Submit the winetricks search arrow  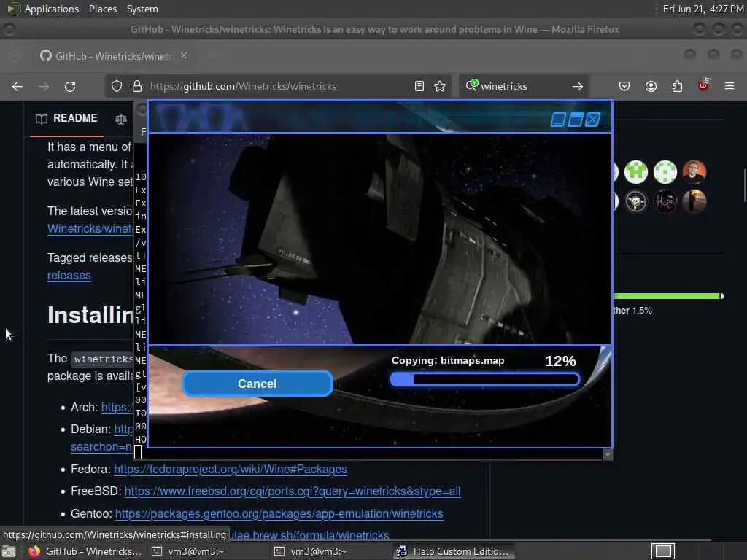[578, 86]
